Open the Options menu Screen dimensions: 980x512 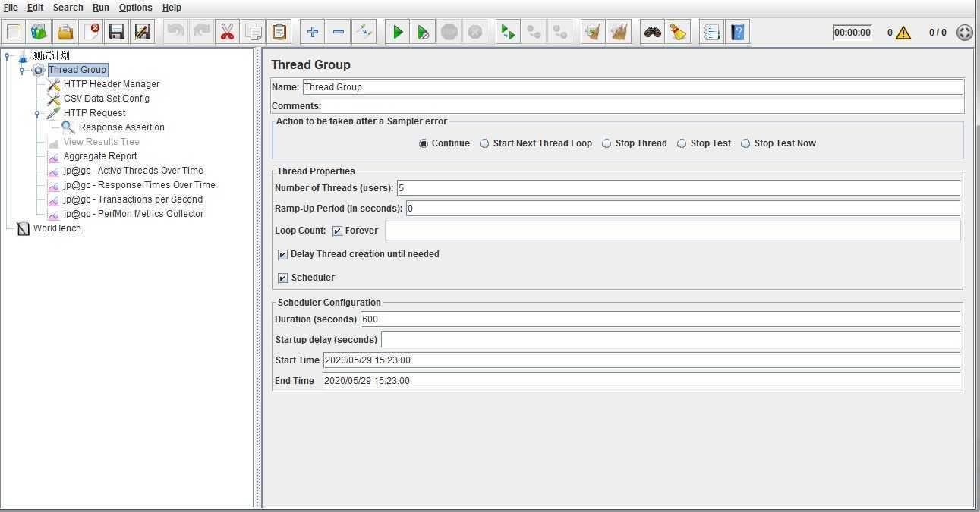pos(135,8)
